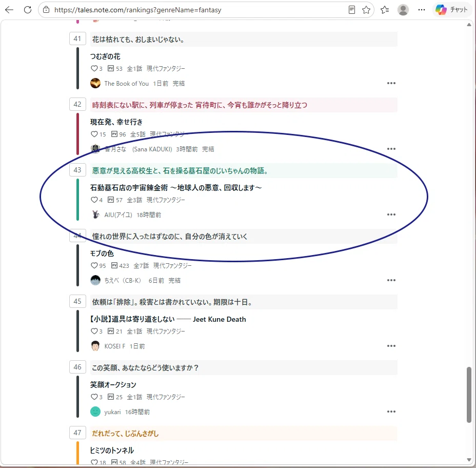This screenshot has width=476, height=468.
Task: Click author name yukari
Action: pyautogui.click(x=113, y=412)
